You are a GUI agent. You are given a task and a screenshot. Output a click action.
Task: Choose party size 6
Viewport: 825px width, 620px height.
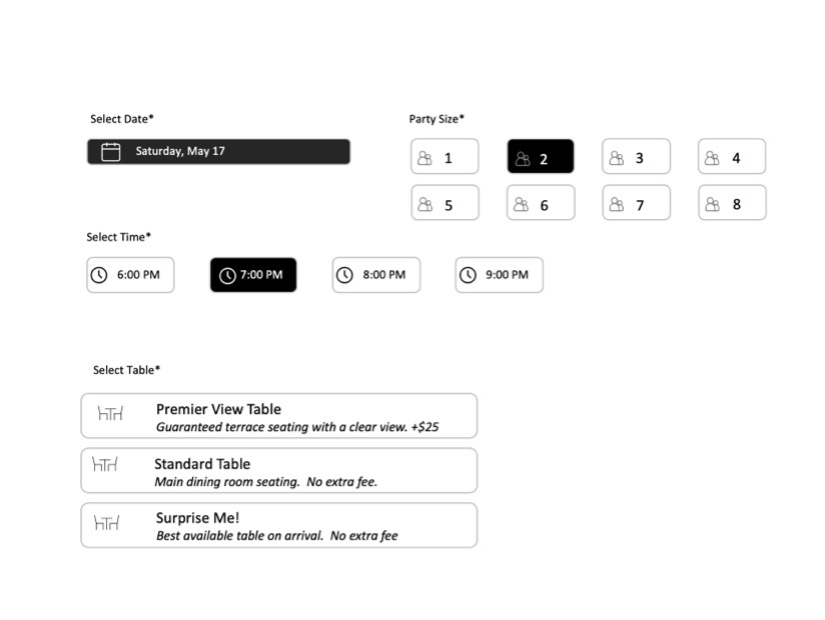(541, 203)
